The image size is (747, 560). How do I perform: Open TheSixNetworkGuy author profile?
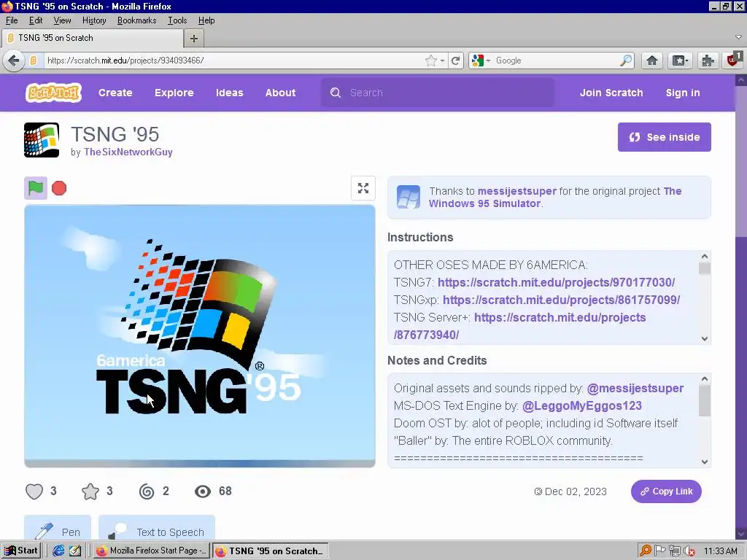pyautogui.click(x=128, y=152)
